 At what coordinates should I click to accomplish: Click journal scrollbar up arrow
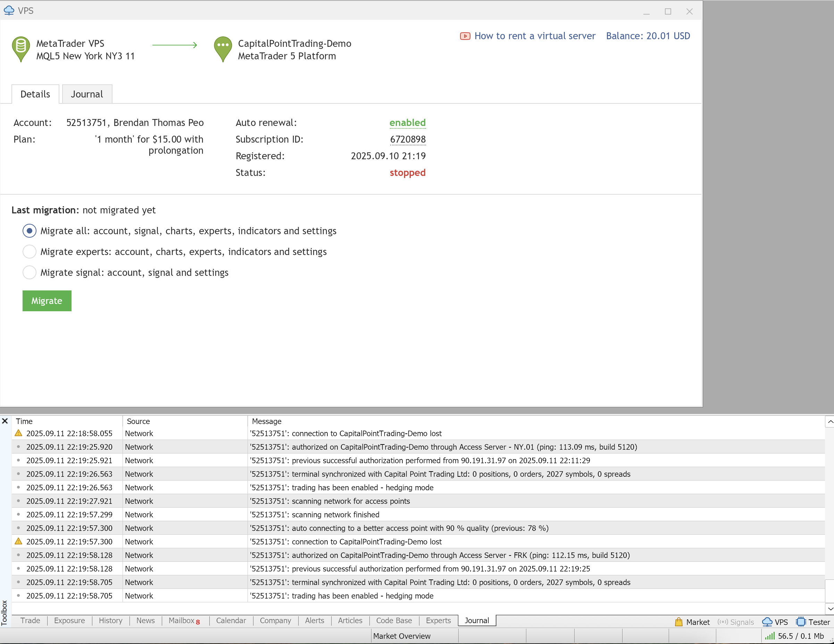coord(830,422)
